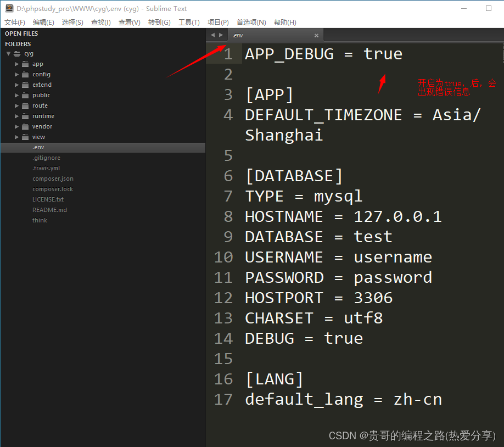Expand the view folder
504x447 pixels.
[16, 137]
